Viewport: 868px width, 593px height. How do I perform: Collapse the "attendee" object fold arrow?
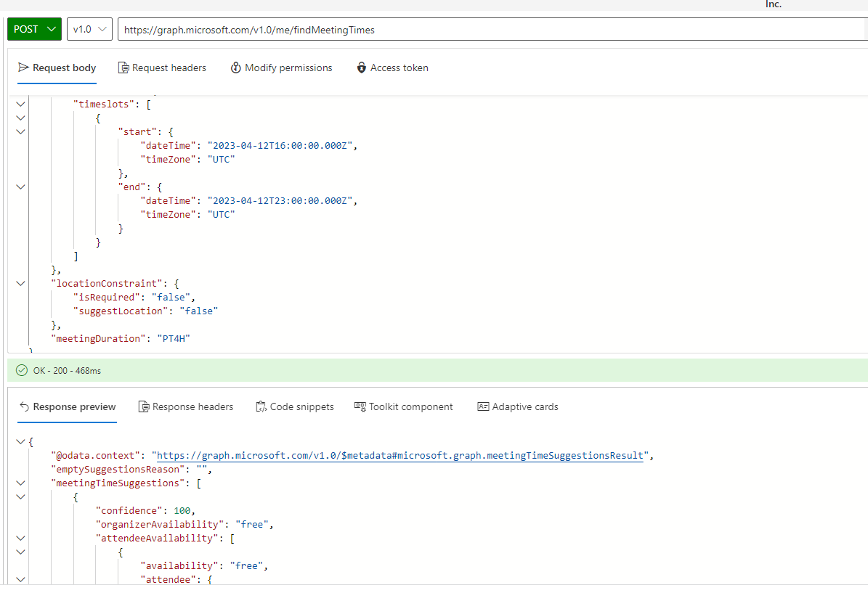pyautogui.click(x=20, y=579)
